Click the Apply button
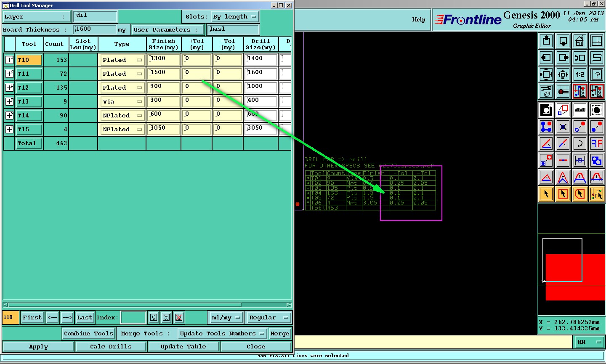The image size is (606, 364). point(38,346)
